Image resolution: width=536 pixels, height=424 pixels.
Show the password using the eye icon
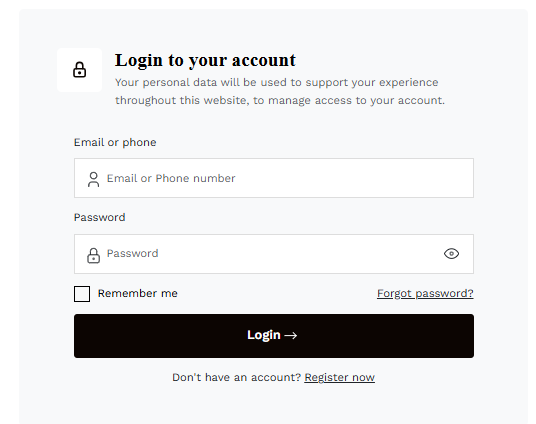click(x=451, y=254)
